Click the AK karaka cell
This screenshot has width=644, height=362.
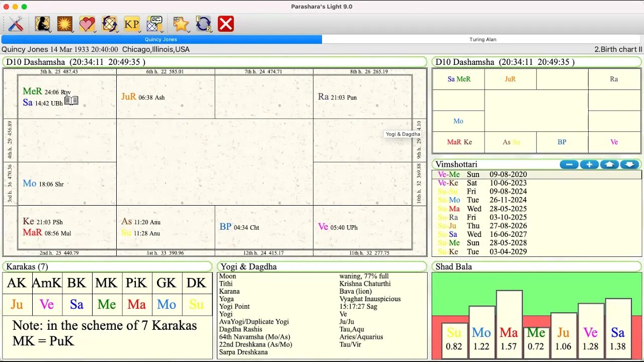pyautogui.click(x=17, y=283)
